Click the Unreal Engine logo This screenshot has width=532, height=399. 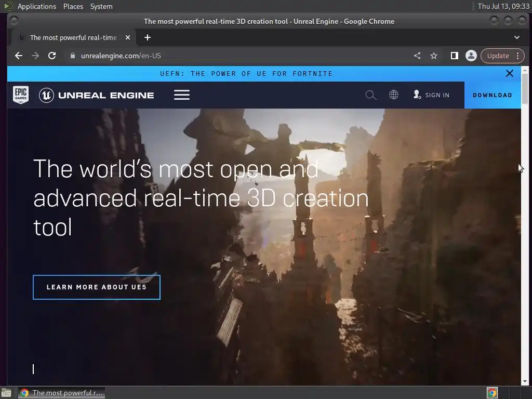[96, 95]
